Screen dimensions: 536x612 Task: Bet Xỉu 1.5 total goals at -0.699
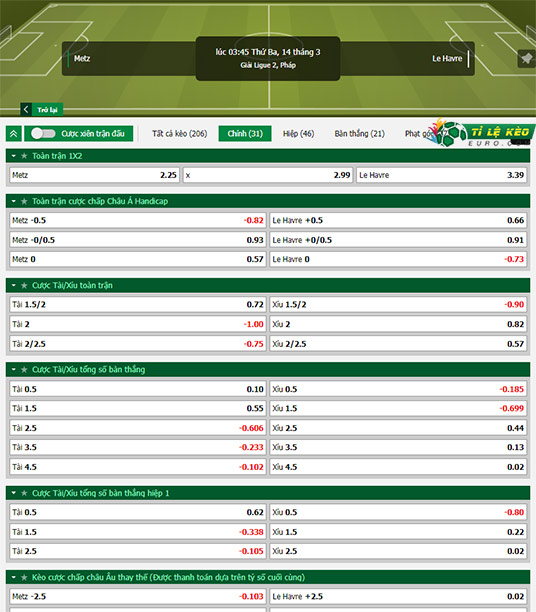tap(398, 408)
